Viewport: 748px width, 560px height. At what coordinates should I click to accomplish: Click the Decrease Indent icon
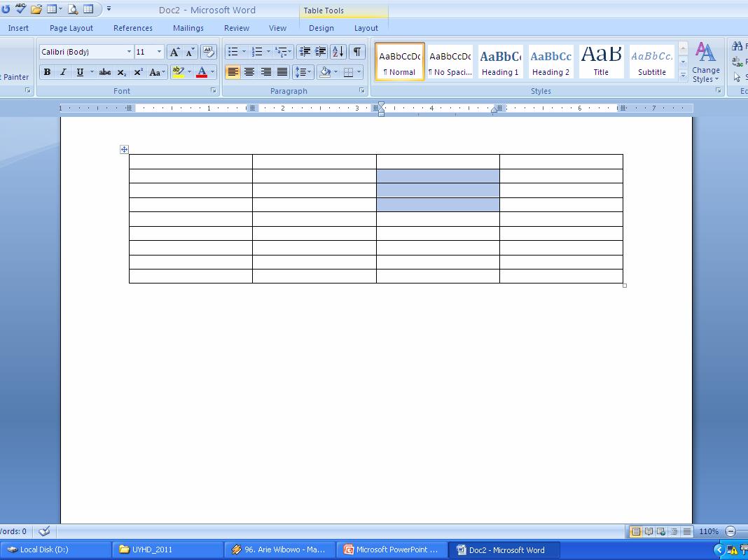point(305,52)
